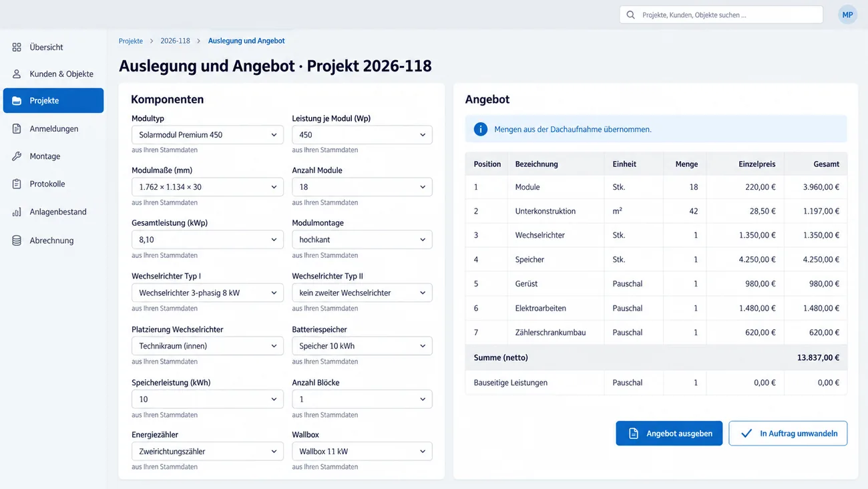This screenshot has width=868, height=489.
Task: Open the Leistung je Modul dropdown
Action: 362,135
